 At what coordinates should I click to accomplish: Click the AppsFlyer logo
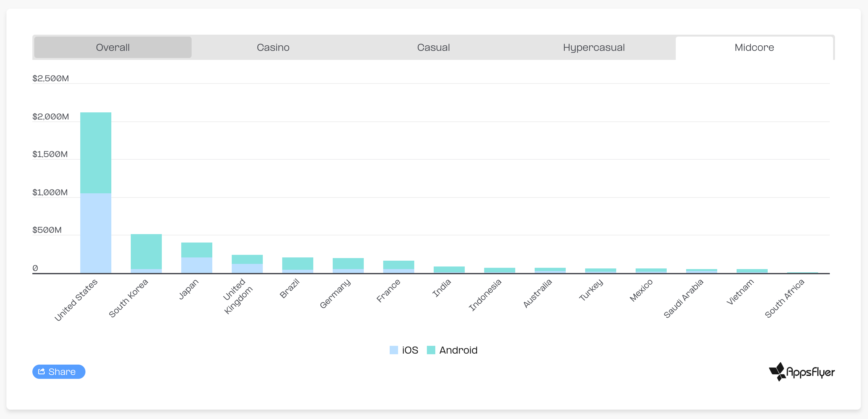[x=802, y=372]
